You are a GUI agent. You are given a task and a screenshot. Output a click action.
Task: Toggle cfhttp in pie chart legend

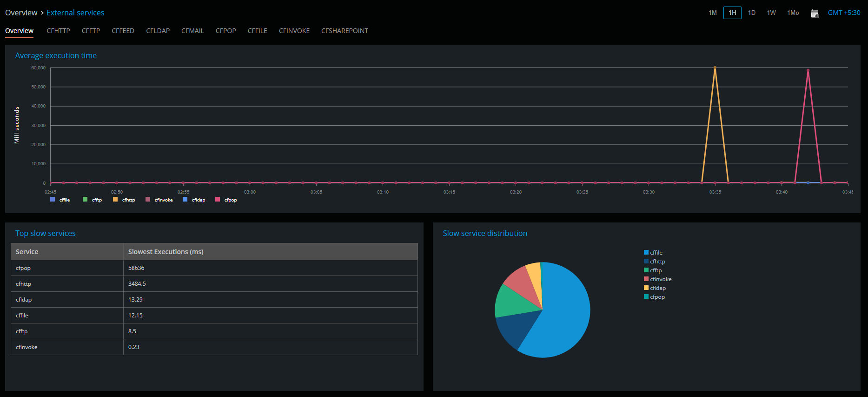pyautogui.click(x=655, y=262)
